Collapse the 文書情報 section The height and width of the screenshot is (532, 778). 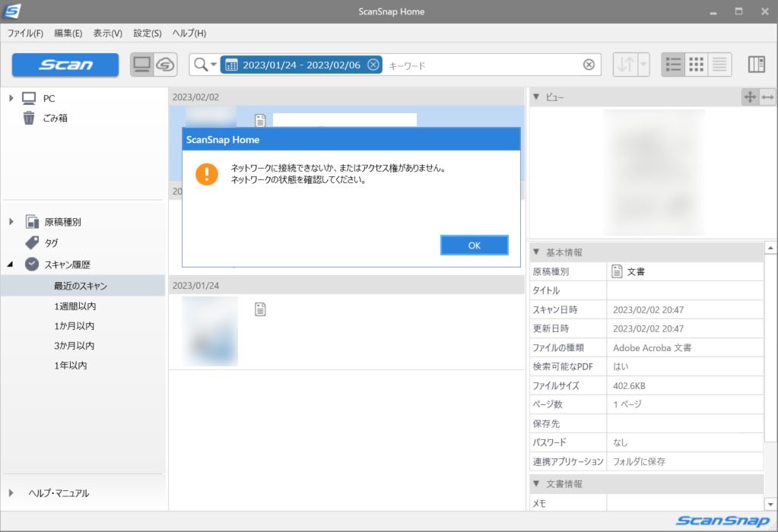click(536, 483)
